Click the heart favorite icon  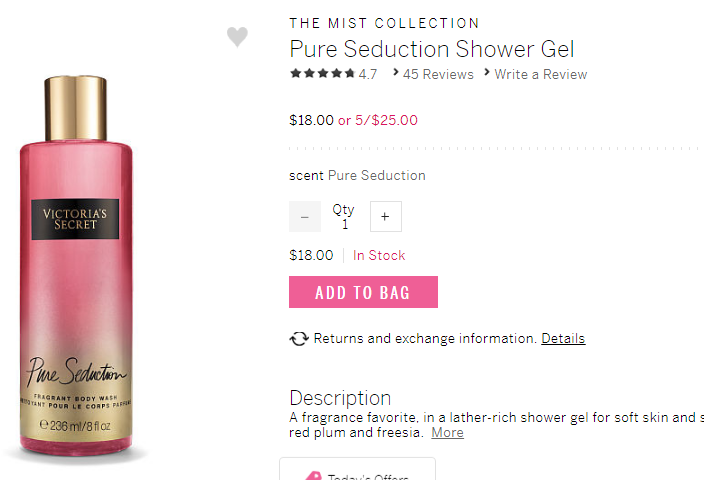[x=237, y=37]
